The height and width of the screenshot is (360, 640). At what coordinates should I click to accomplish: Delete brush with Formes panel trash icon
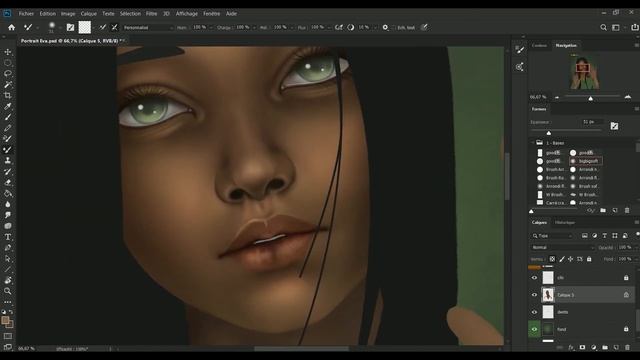point(627,211)
